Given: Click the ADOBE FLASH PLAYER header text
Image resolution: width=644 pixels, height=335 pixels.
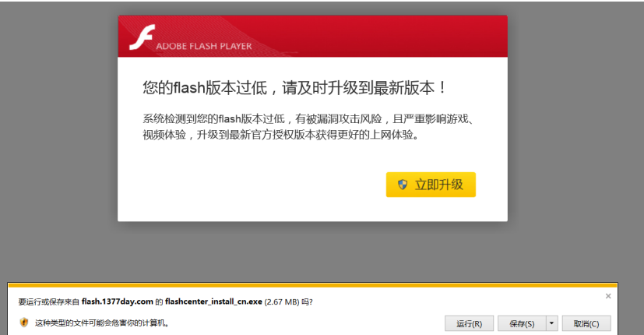Looking at the screenshot, I should 204,46.
